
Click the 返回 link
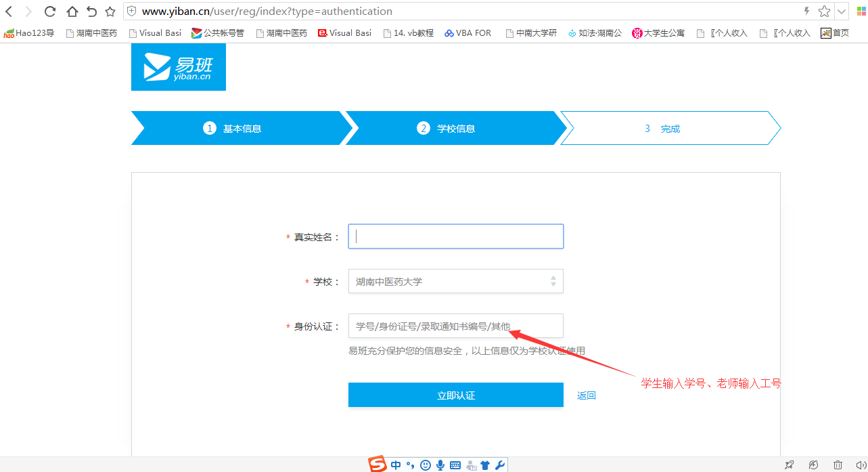pyautogui.click(x=586, y=395)
